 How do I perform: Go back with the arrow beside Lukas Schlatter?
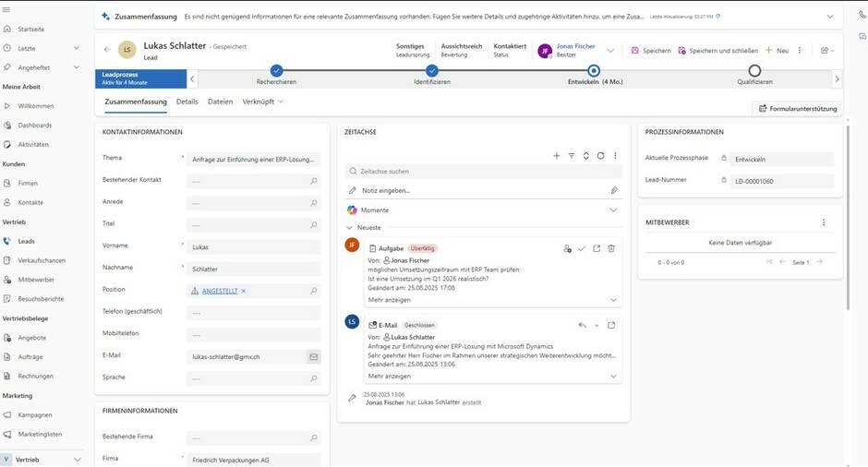click(107, 49)
